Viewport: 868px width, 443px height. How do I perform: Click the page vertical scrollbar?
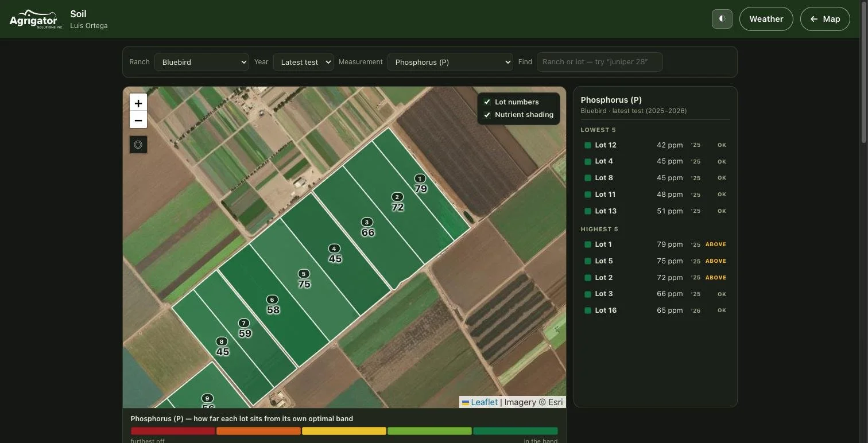(x=864, y=72)
